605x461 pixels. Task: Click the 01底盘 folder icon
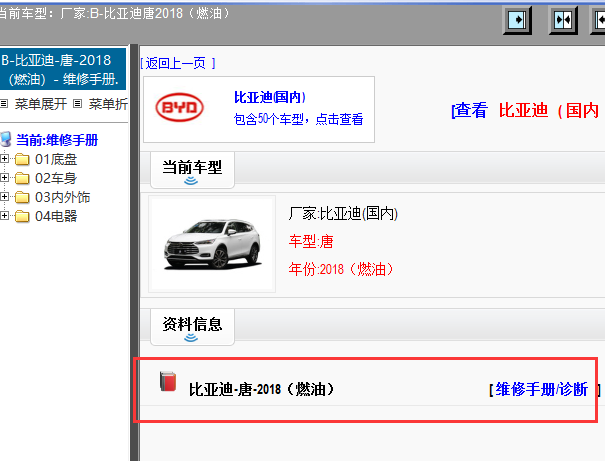22,159
